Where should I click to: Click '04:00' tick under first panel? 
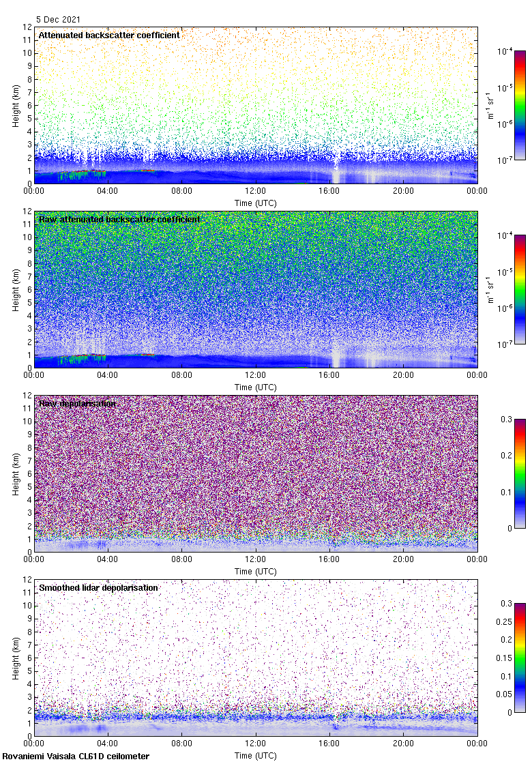coord(107,191)
